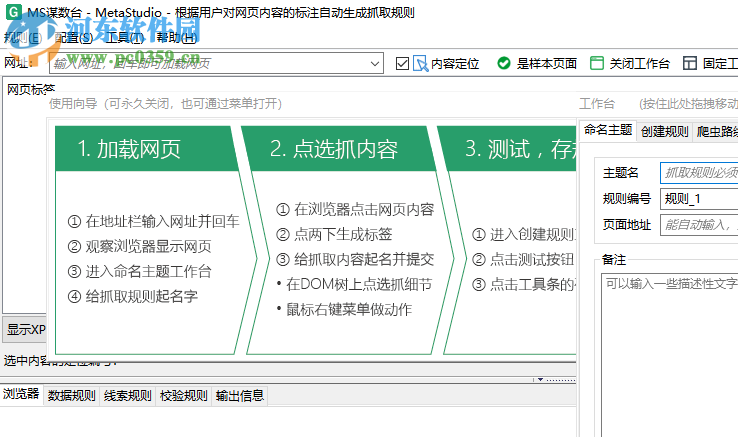738x437 pixels.
Task: Click the 备注 description text area
Action: [670, 356]
